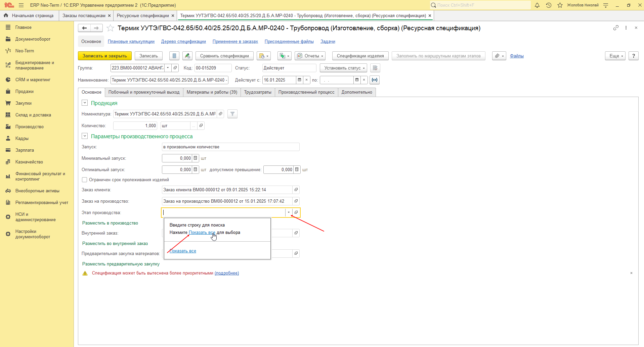
Task: Collapse the Продукция section
Action: click(85, 103)
